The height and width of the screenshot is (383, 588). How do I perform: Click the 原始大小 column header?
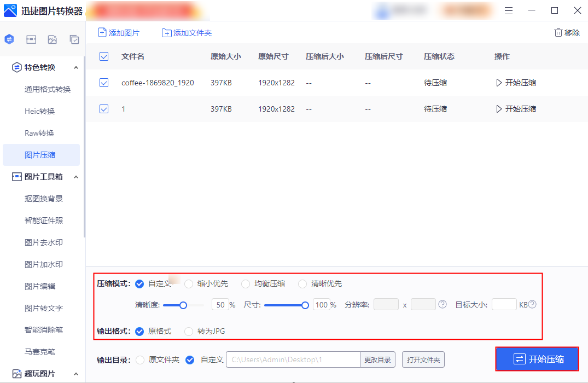point(226,57)
